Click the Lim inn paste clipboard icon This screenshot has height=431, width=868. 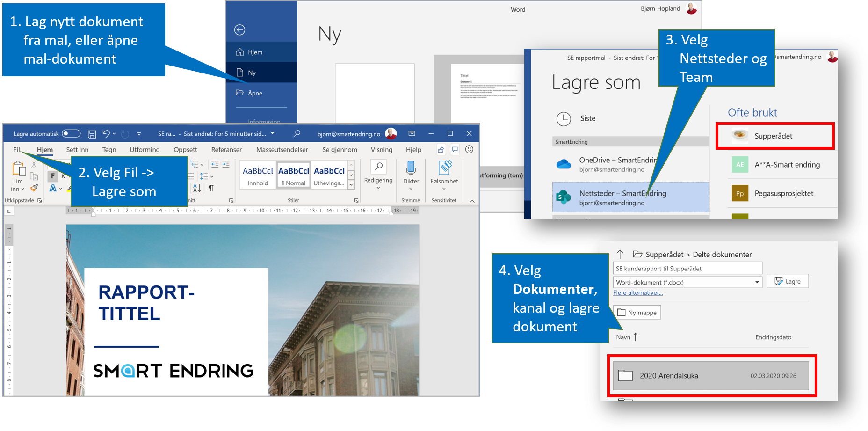point(19,168)
